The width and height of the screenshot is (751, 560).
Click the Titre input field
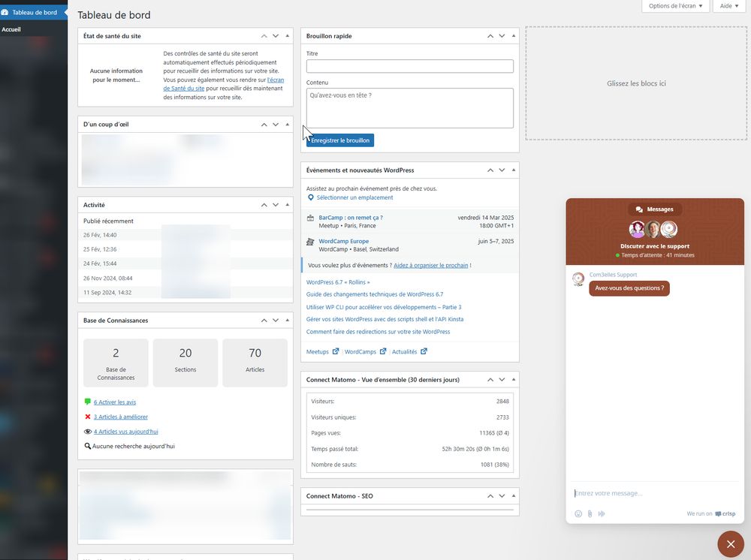point(409,66)
